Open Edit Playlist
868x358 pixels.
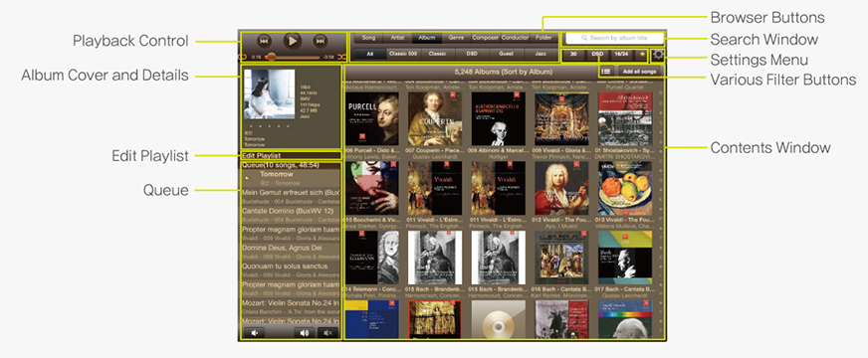click(x=261, y=156)
